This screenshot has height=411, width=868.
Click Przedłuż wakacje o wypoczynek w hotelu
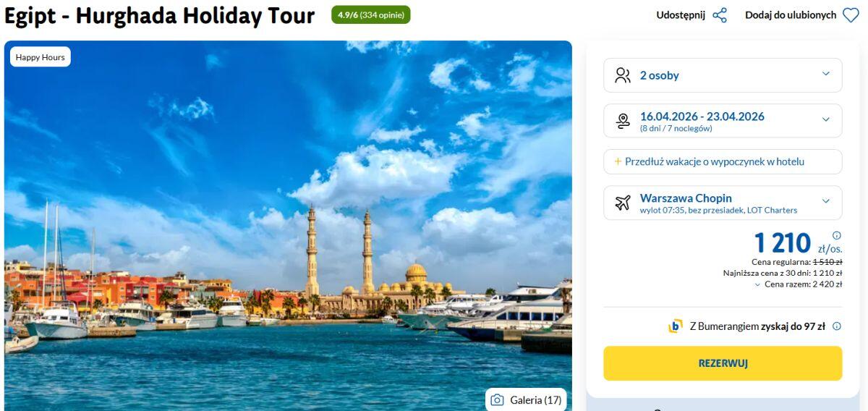click(x=715, y=161)
